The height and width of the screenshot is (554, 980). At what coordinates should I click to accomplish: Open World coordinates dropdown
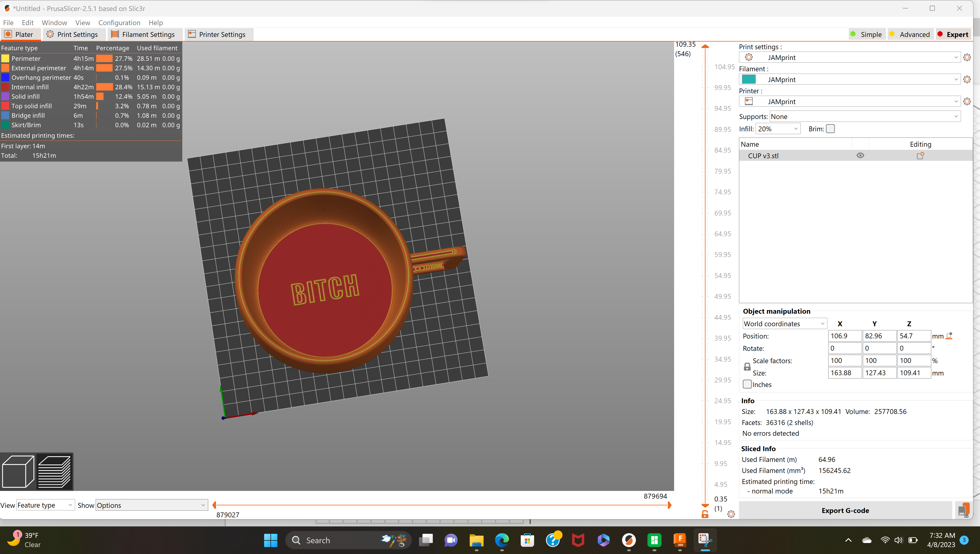click(x=784, y=324)
